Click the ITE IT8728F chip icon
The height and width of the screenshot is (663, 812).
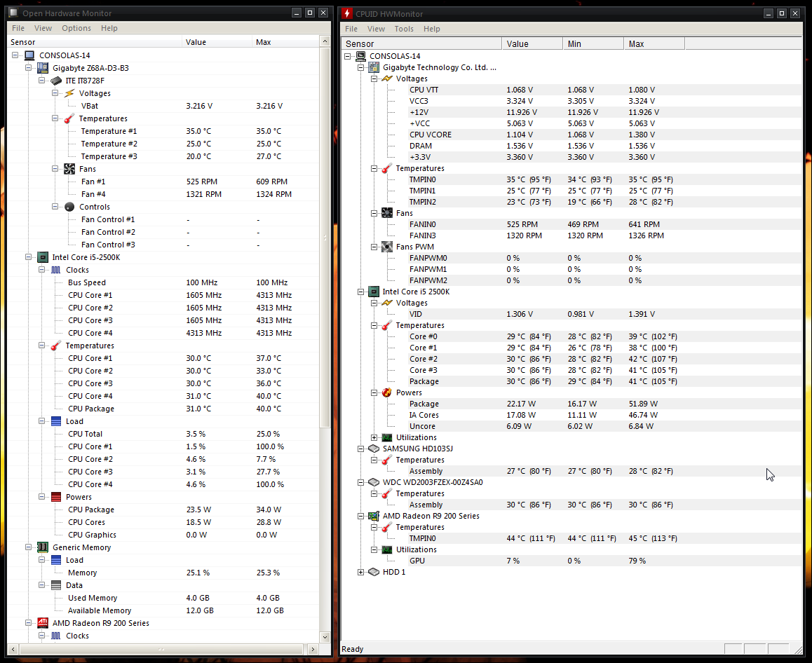tap(56, 81)
